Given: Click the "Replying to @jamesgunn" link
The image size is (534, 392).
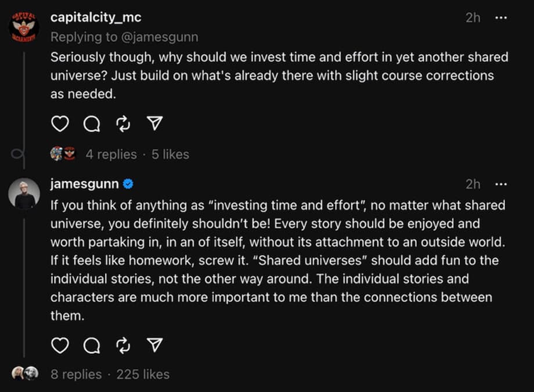Looking at the screenshot, I should (x=124, y=37).
